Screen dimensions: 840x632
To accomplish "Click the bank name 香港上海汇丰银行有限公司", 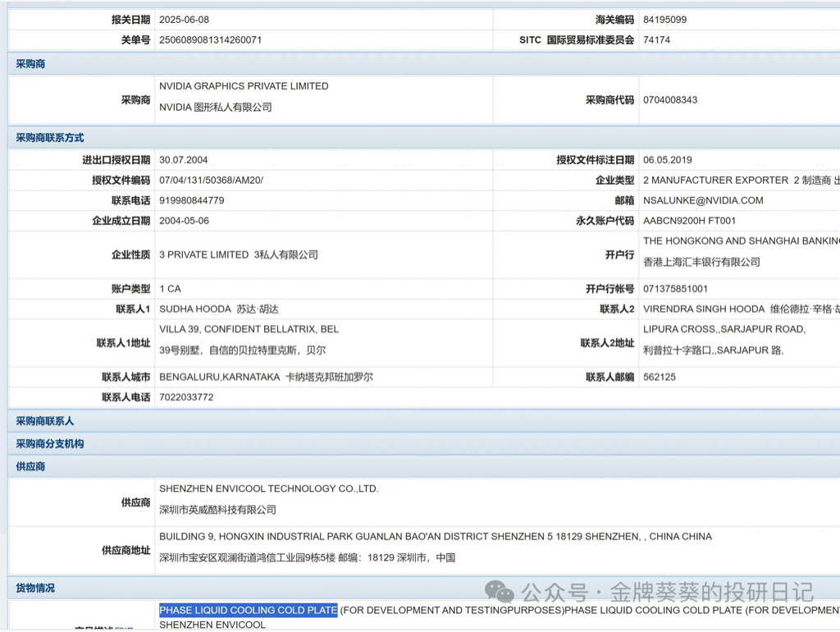I will [x=701, y=262].
